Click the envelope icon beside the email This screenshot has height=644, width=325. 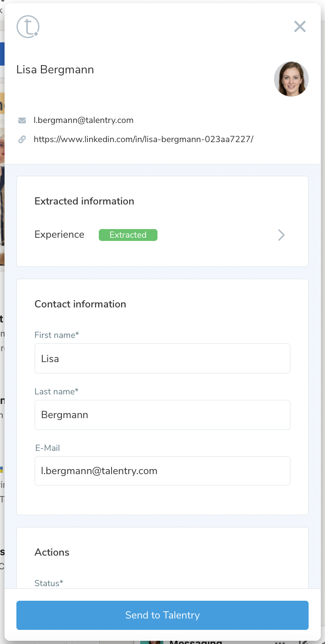22,121
